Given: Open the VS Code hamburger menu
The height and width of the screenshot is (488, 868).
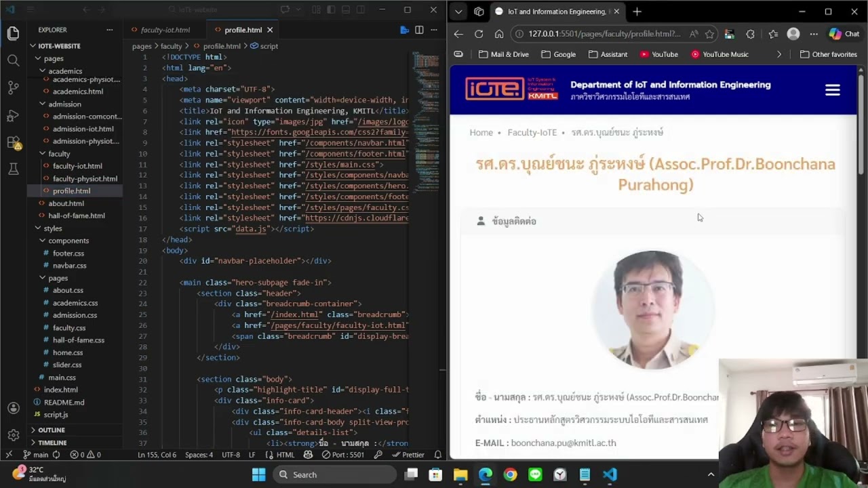Looking at the screenshot, I should click(31, 10).
